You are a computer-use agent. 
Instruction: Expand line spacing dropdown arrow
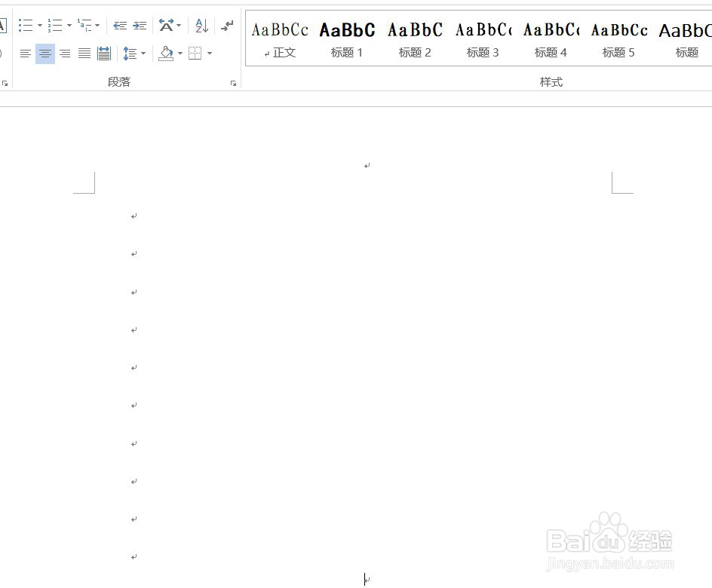click(x=143, y=54)
